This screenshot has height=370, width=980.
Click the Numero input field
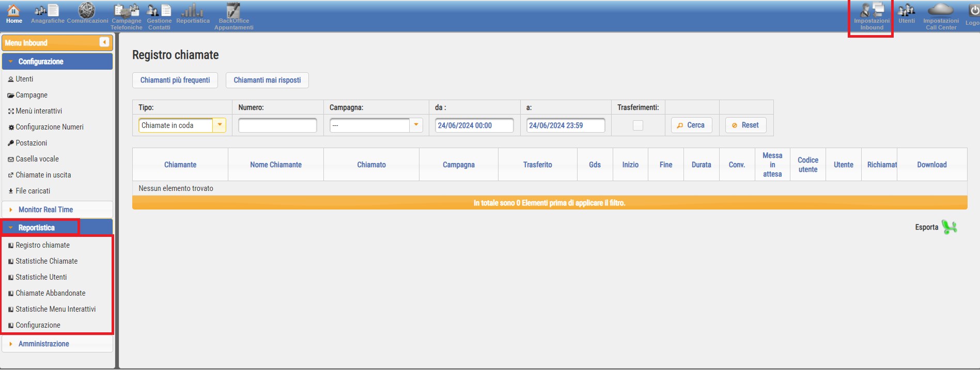[x=277, y=125]
